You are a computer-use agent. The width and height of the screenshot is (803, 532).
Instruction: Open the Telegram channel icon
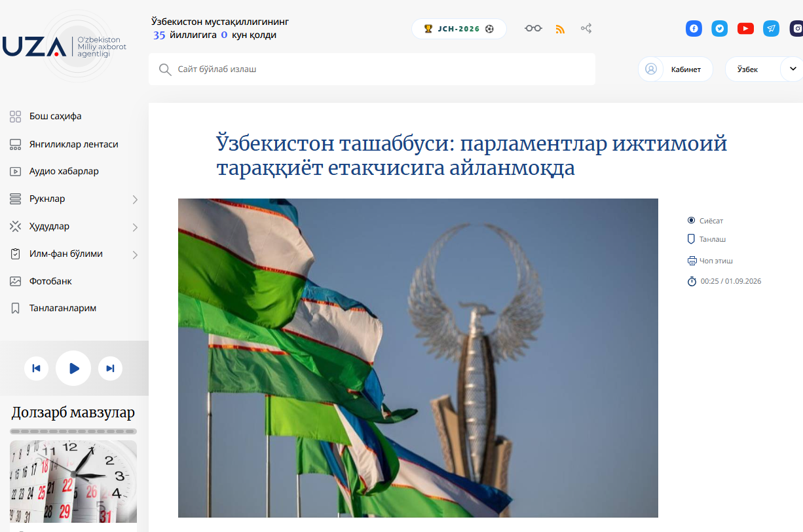pyautogui.click(x=772, y=29)
